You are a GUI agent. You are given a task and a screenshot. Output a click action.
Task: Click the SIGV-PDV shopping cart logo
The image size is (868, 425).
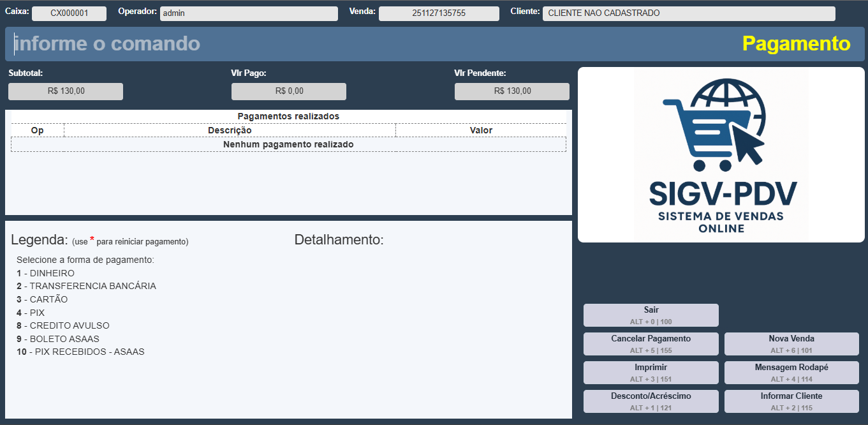click(721, 154)
